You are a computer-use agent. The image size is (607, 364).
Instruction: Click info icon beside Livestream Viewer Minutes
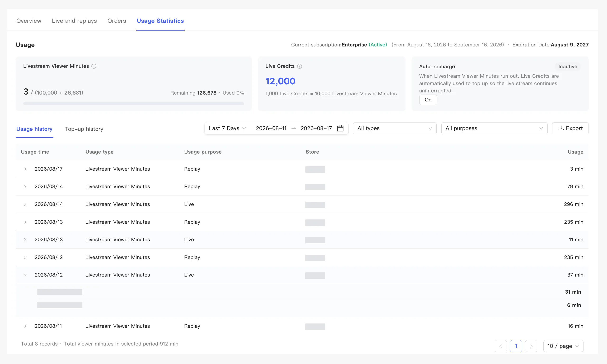(x=94, y=66)
